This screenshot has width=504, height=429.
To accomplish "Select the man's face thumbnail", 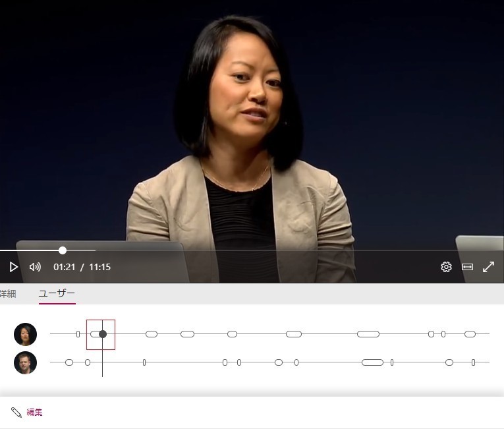I will [26, 362].
